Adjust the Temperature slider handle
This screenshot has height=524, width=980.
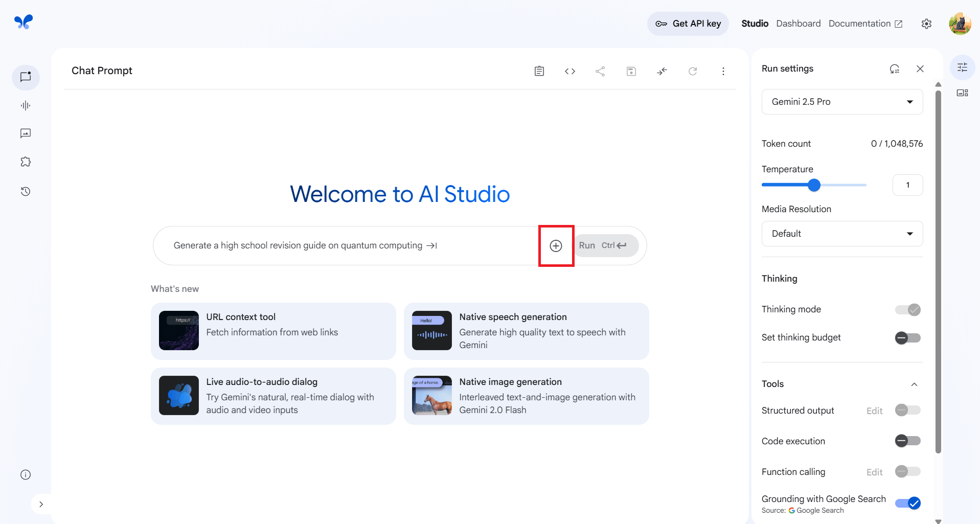(814, 185)
